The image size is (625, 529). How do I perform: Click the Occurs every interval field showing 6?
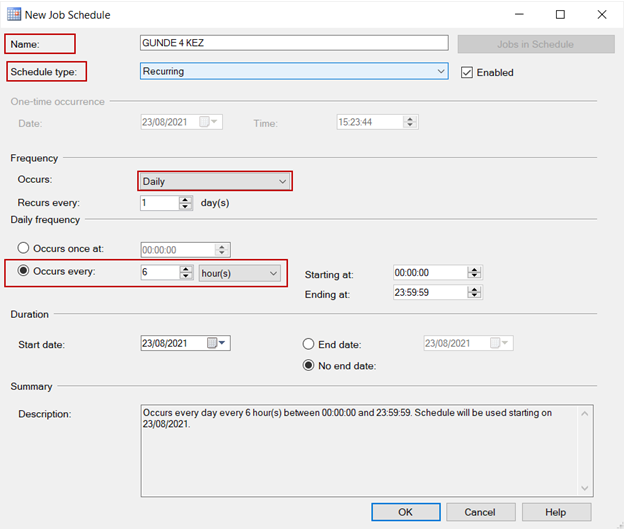[160, 272]
